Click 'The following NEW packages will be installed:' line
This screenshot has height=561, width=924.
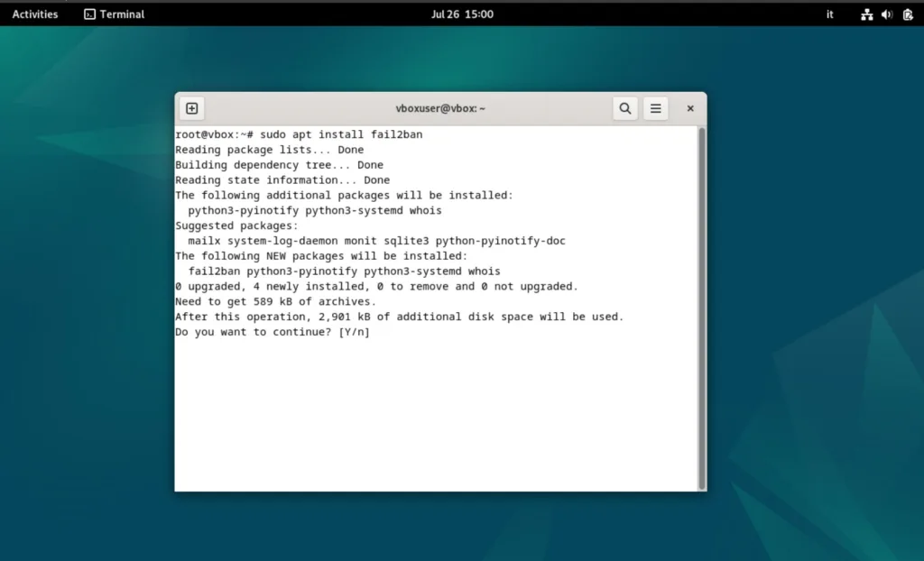coord(321,256)
